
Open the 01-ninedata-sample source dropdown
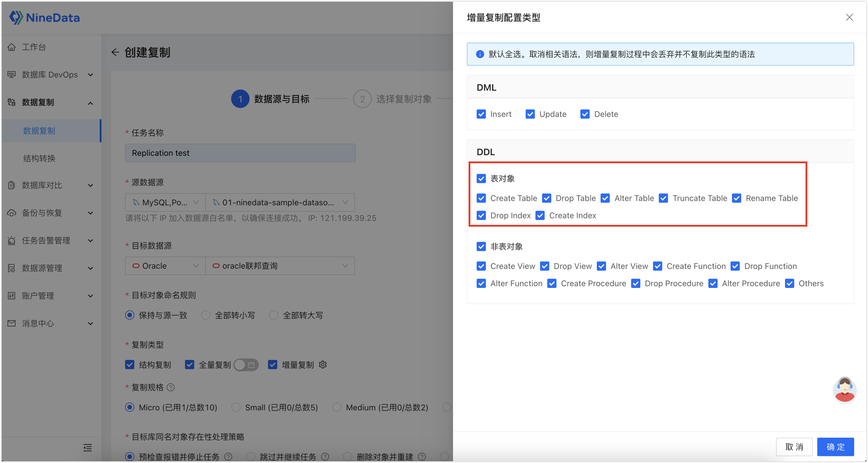[x=280, y=202]
